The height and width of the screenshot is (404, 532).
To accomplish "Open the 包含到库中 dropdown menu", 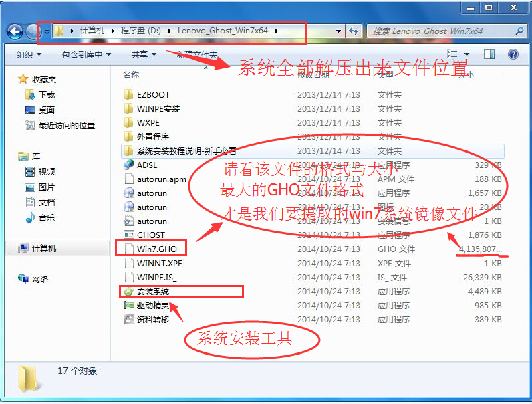I will click(x=86, y=55).
